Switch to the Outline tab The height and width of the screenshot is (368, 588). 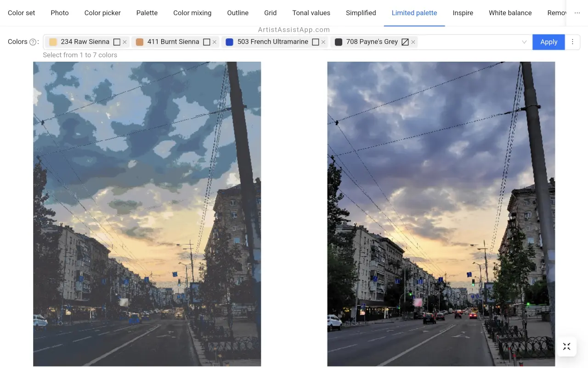(x=238, y=13)
